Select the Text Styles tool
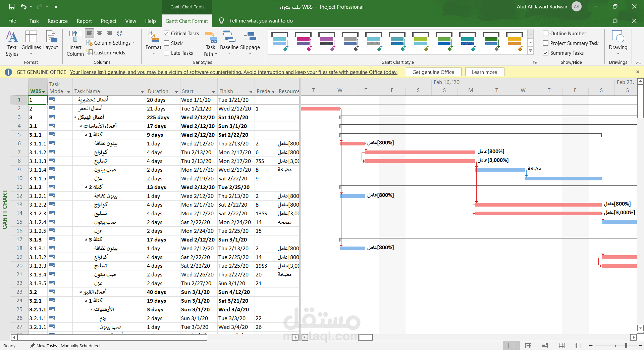The image size is (644, 350). (x=12, y=43)
